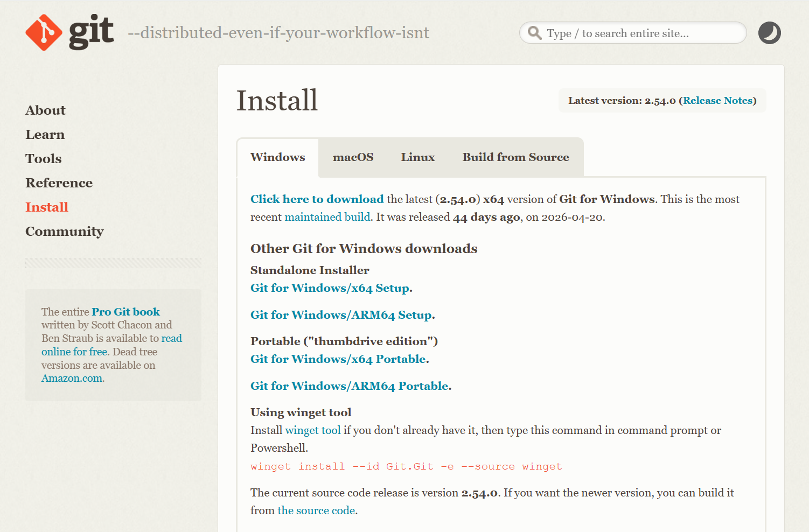
Task: Follow the 'read online for free' link
Action: click(112, 345)
